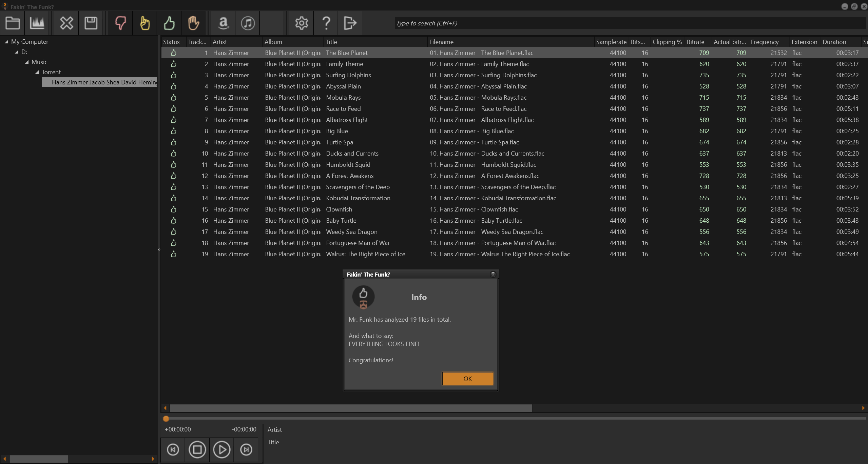The image size is (868, 464).
Task: Open the Amazon search icon
Action: click(223, 23)
